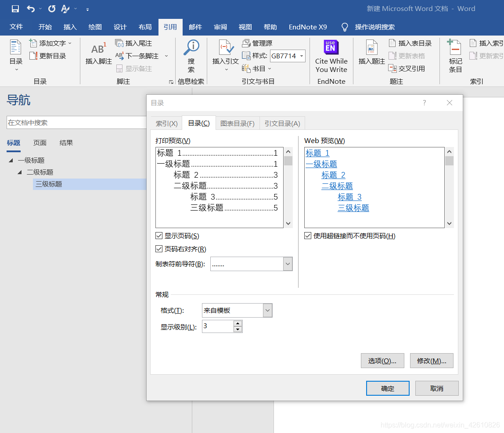Viewport: 504px width, 433px height.
Task: Decrease 显示级别 with down spinner
Action: [238, 329]
